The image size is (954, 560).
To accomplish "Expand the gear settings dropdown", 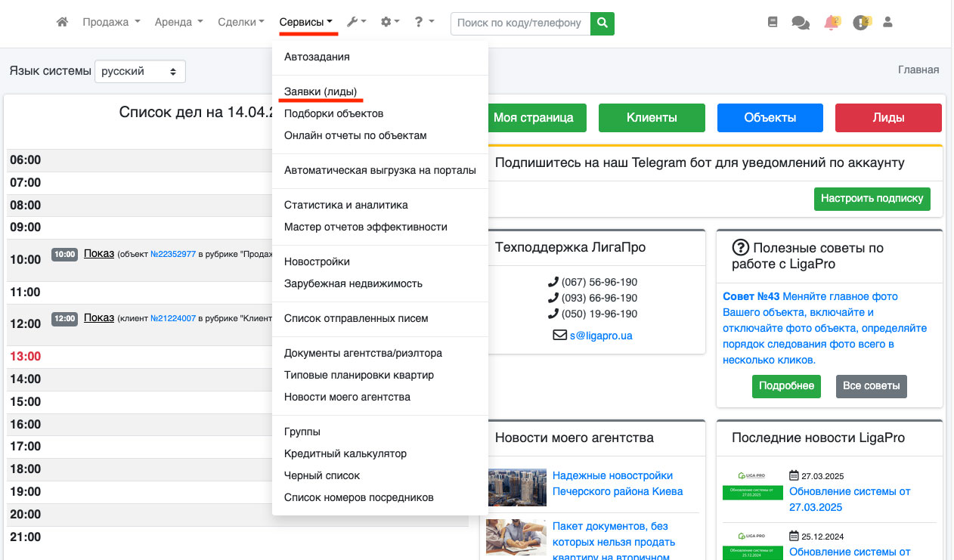I will [390, 23].
